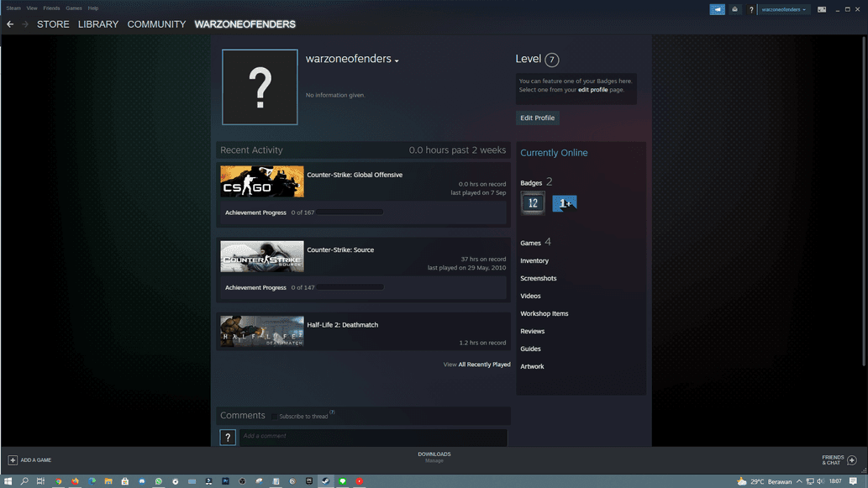Open the Reviews link
Image resolution: width=868 pixels, height=488 pixels.
point(532,332)
